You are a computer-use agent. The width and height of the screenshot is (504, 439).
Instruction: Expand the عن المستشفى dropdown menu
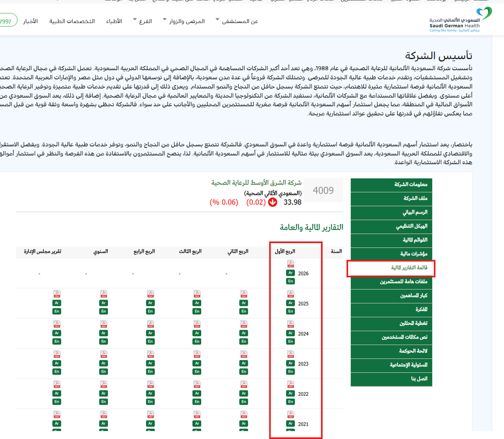click(x=237, y=21)
